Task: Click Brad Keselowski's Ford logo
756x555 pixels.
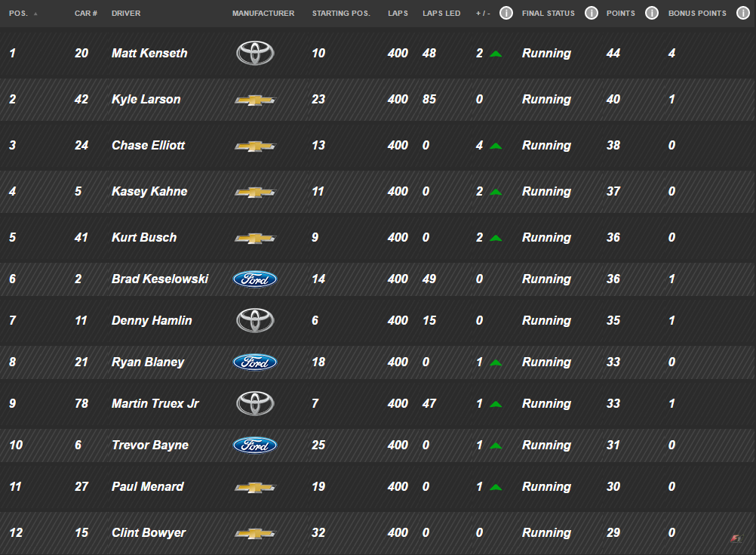Action: 255,279
